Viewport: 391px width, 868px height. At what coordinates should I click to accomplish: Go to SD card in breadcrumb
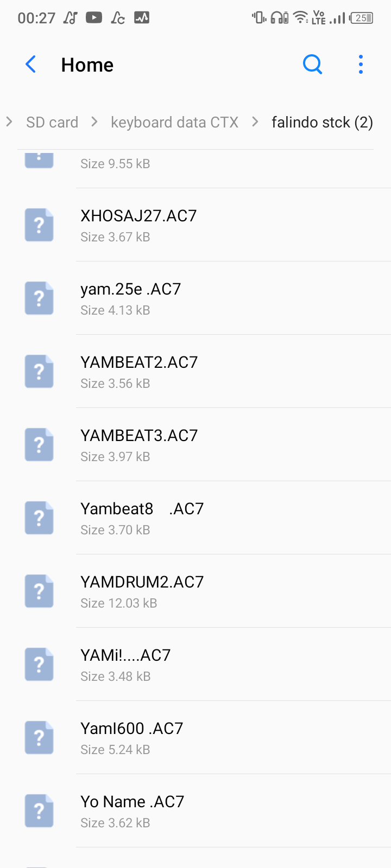pyautogui.click(x=52, y=123)
